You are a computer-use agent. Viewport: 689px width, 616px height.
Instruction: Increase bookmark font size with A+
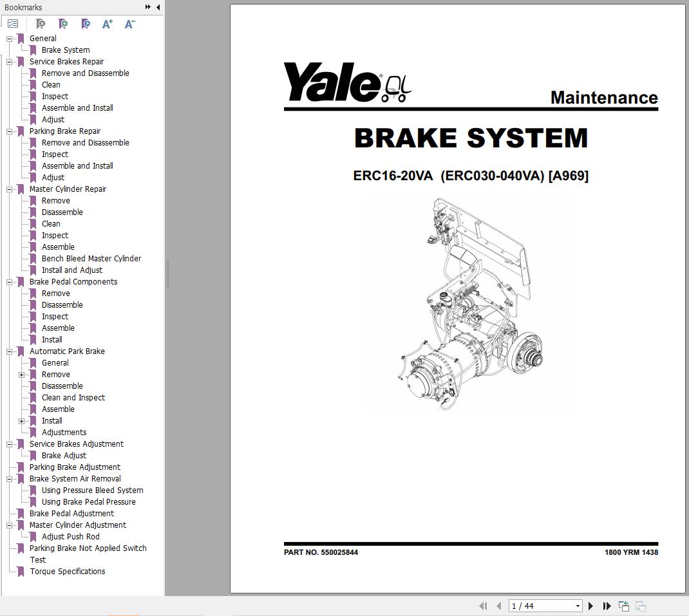(108, 24)
